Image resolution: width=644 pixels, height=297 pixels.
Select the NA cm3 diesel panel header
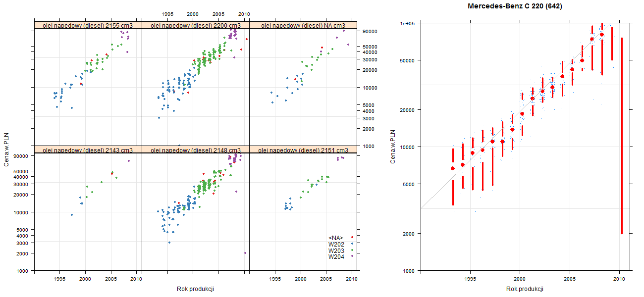303,25
